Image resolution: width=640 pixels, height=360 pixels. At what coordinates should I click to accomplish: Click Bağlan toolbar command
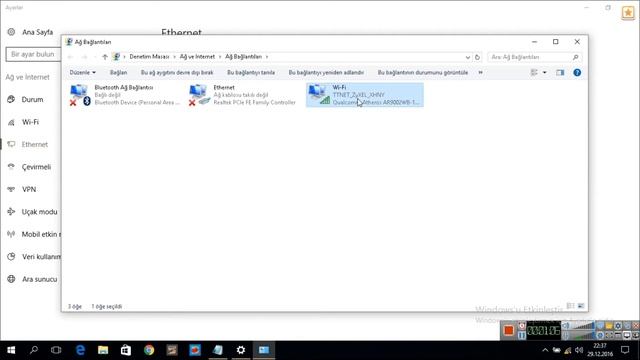118,73
